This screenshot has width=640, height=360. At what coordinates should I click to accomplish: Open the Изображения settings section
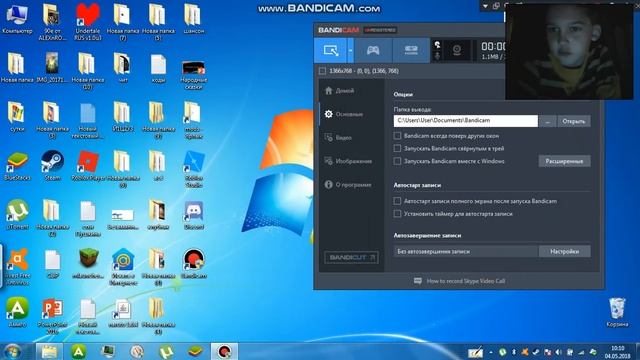[x=348, y=161]
